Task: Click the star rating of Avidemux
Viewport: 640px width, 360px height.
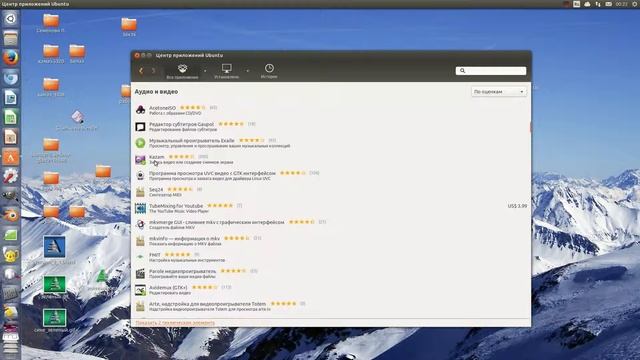Action: 205,287
